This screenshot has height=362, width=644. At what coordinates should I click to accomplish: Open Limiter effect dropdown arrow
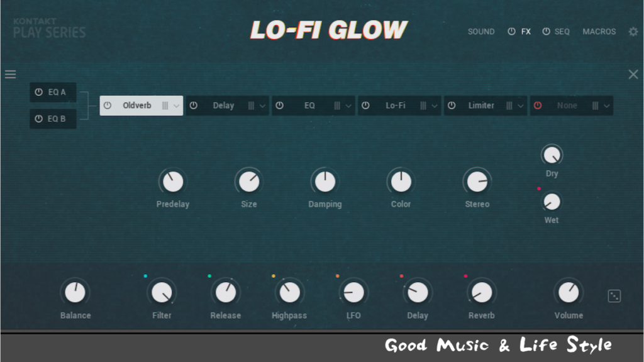point(520,106)
